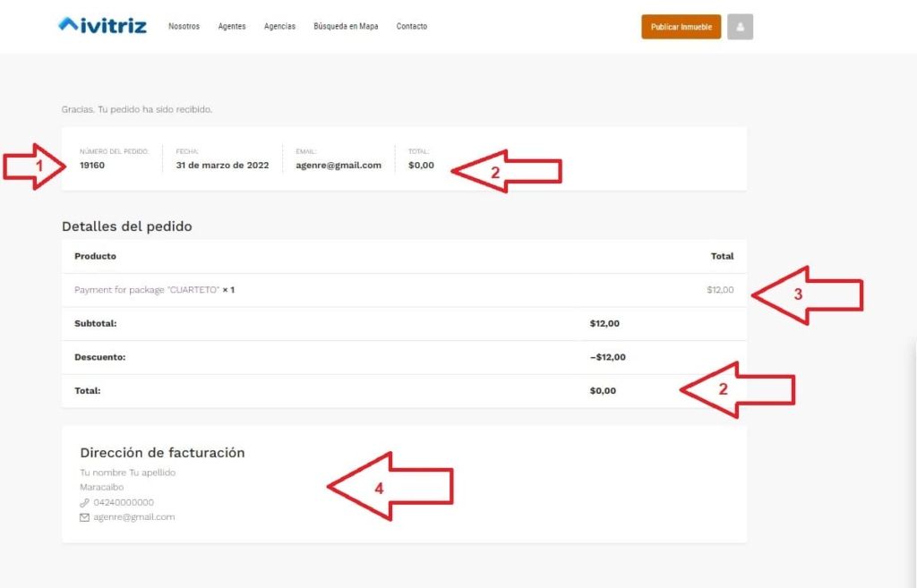Image resolution: width=917 pixels, height=588 pixels.
Task: Open the Agencias menu item
Action: [279, 27]
